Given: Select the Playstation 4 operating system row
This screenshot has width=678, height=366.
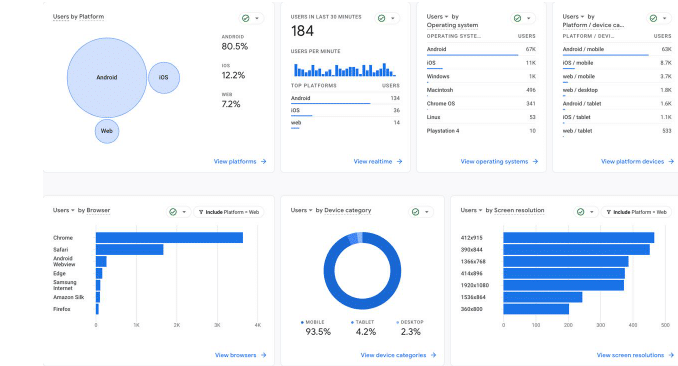Looking at the screenshot, I should click(x=481, y=131).
